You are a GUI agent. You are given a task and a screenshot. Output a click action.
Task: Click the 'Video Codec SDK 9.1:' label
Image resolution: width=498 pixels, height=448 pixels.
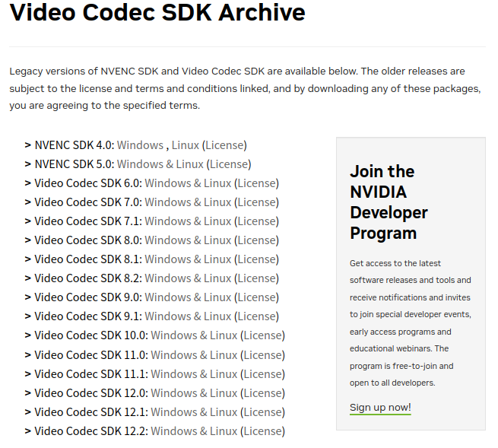[88, 316]
